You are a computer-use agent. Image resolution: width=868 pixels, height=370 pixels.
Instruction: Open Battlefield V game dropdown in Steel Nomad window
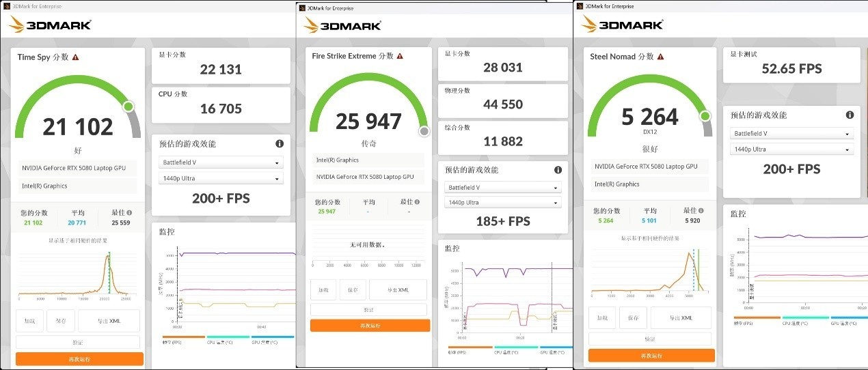[x=792, y=134]
